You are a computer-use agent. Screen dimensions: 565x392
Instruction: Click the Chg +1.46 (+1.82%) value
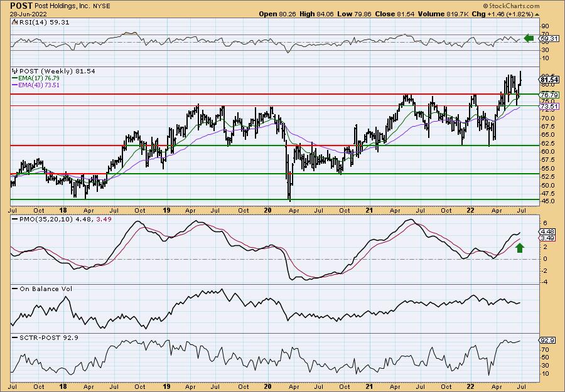click(503, 14)
